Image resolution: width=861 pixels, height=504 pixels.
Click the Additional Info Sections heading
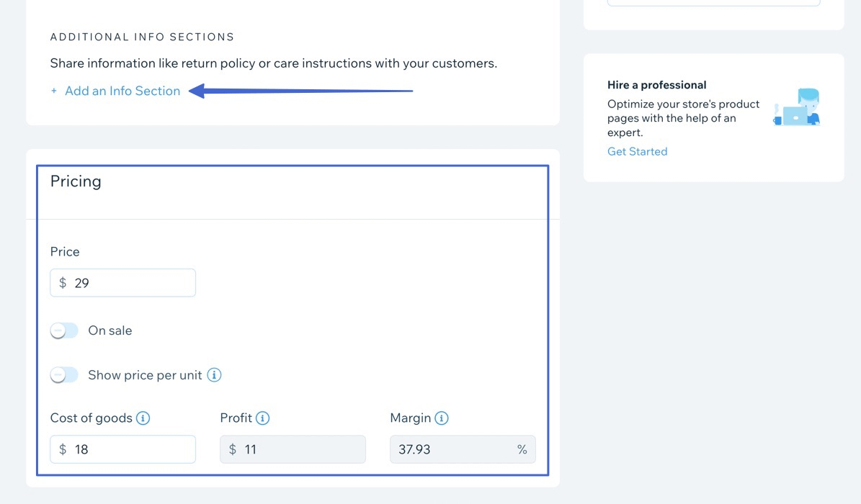point(142,37)
